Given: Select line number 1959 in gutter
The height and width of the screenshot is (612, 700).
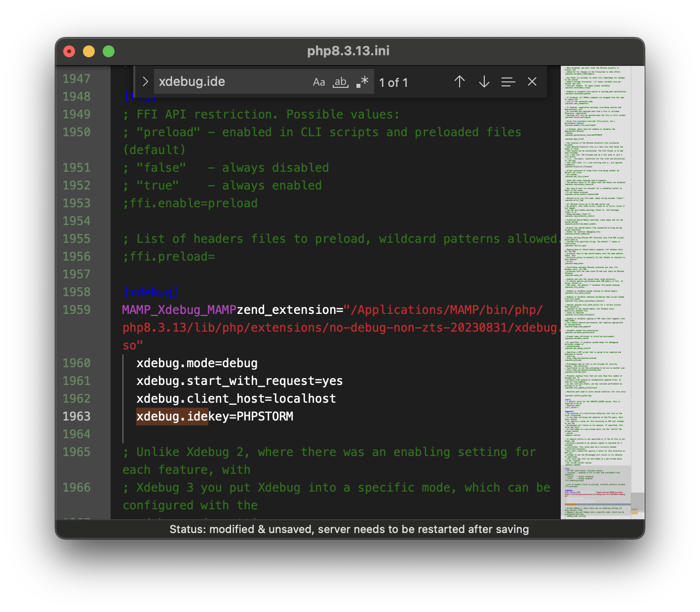Looking at the screenshot, I should click(x=77, y=310).
